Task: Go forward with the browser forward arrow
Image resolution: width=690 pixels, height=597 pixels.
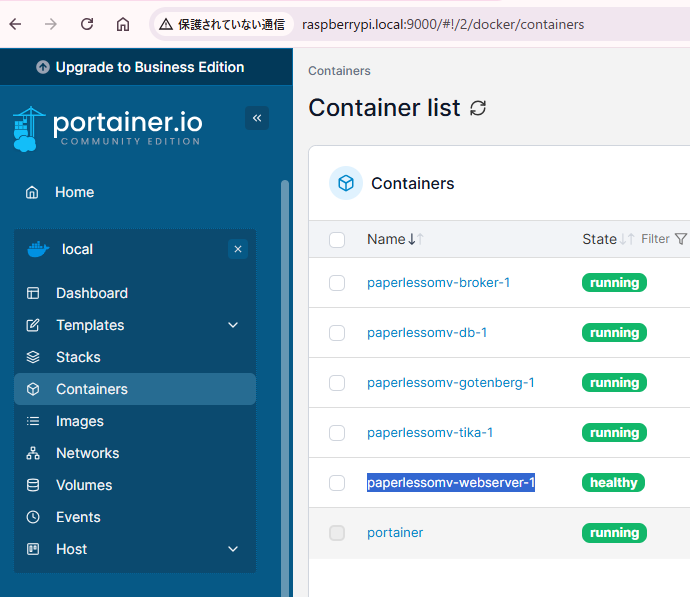Action: tap(51, 24)
